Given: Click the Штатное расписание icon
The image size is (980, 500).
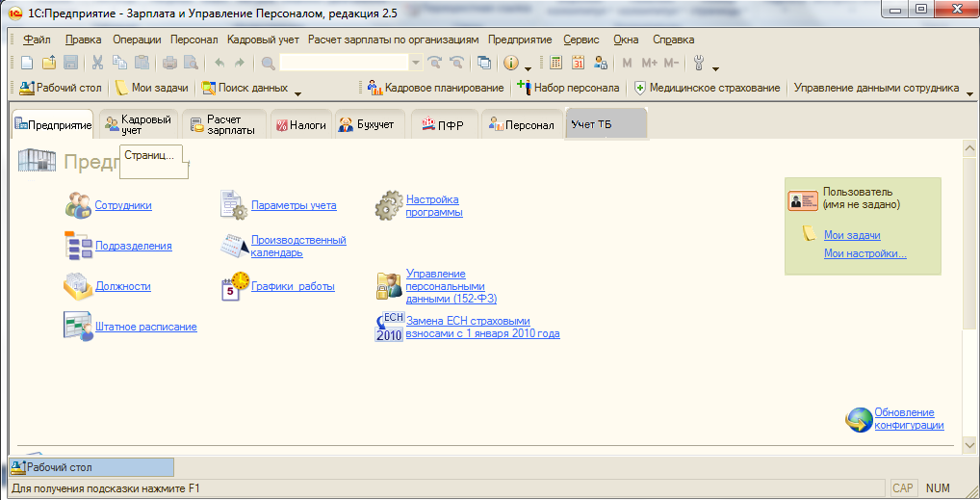Looking at the screenshot, I should [x=78, y=326].
